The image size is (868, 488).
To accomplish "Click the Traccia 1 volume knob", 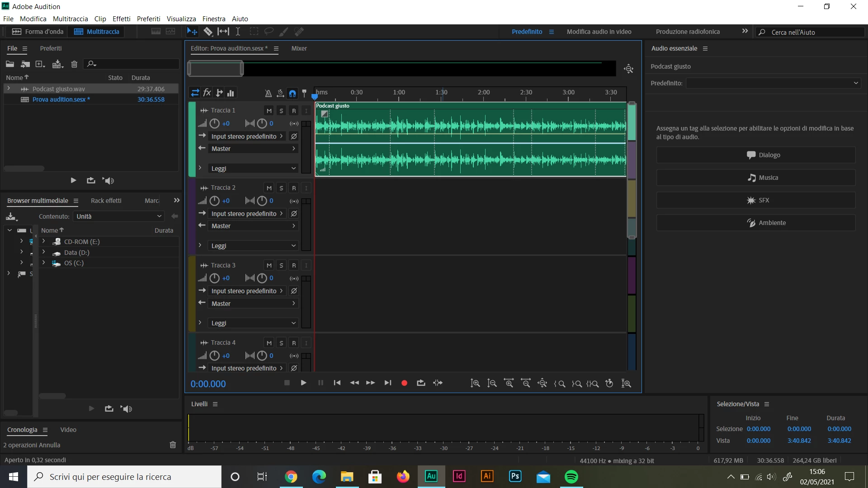I will pos(215,124).
